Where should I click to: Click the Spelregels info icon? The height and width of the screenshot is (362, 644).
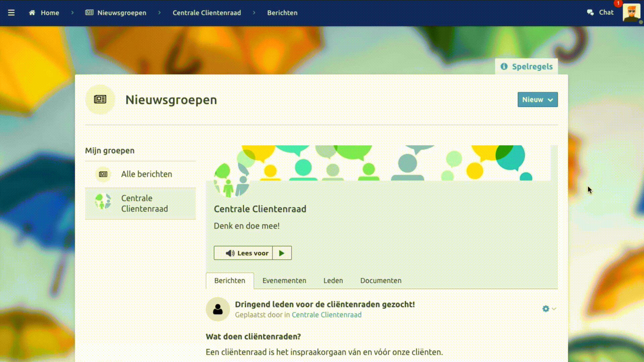coord(504,66)
